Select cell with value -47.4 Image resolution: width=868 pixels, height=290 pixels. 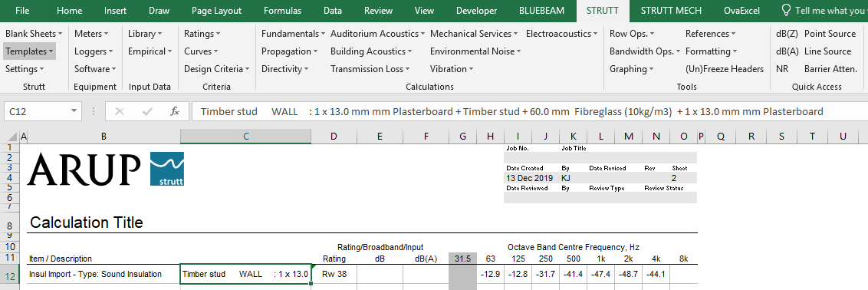point(600,274)
